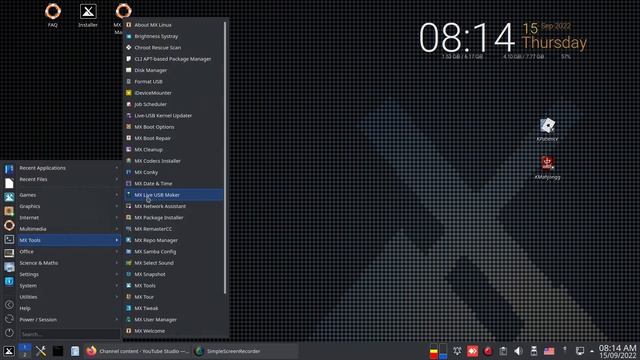This screenshot has height=360, width=640.
Task: Expand the Games submenu arrow
Action: click(x=117, y=195)
